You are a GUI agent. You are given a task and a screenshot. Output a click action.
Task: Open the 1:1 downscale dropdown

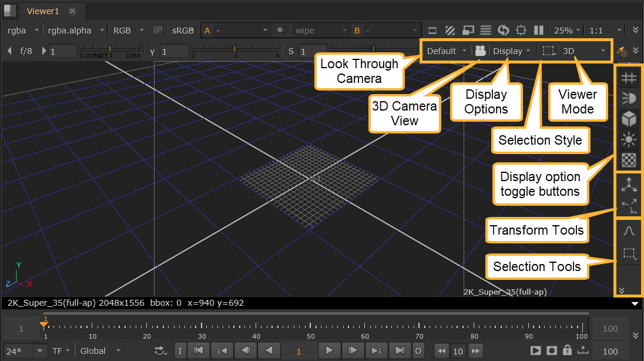coord(605,31)
